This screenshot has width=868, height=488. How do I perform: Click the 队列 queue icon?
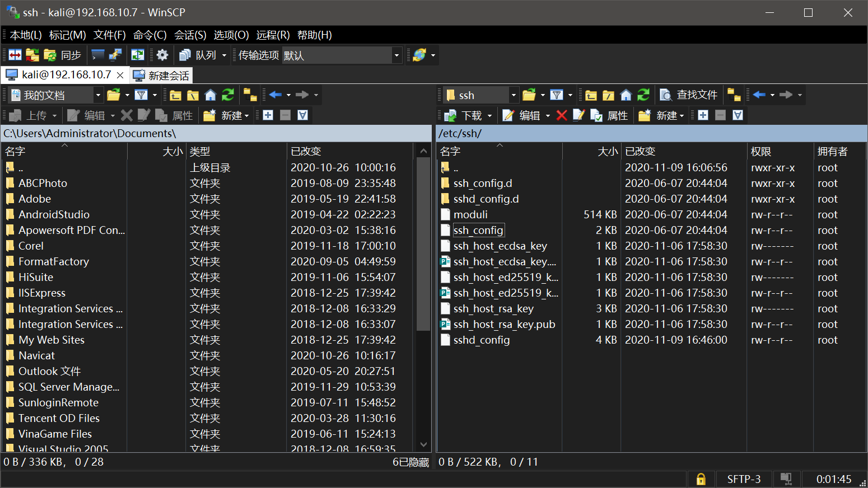pos(198,55)
